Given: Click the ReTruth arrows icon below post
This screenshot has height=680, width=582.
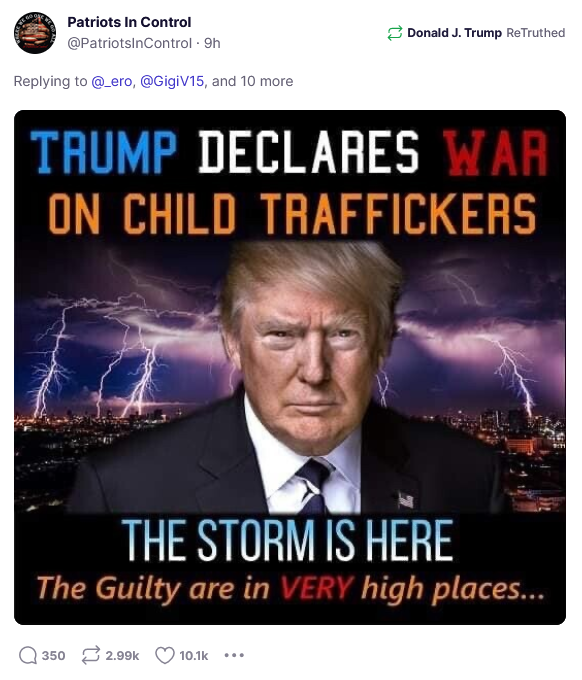Looking at the screenshot, I should click(91, 655).
